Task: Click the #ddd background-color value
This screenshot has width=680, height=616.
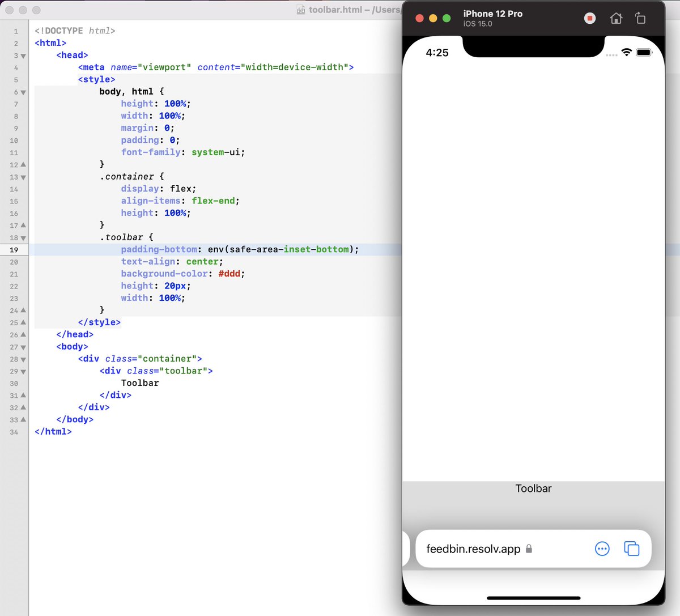Action: click(229, 274)
